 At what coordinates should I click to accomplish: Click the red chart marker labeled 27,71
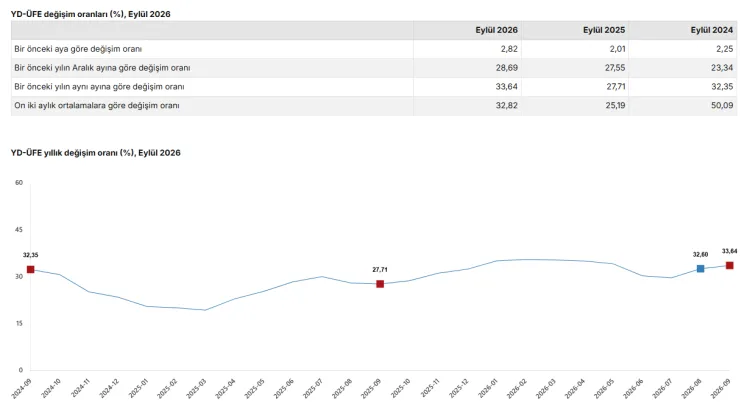coord(380,284)
